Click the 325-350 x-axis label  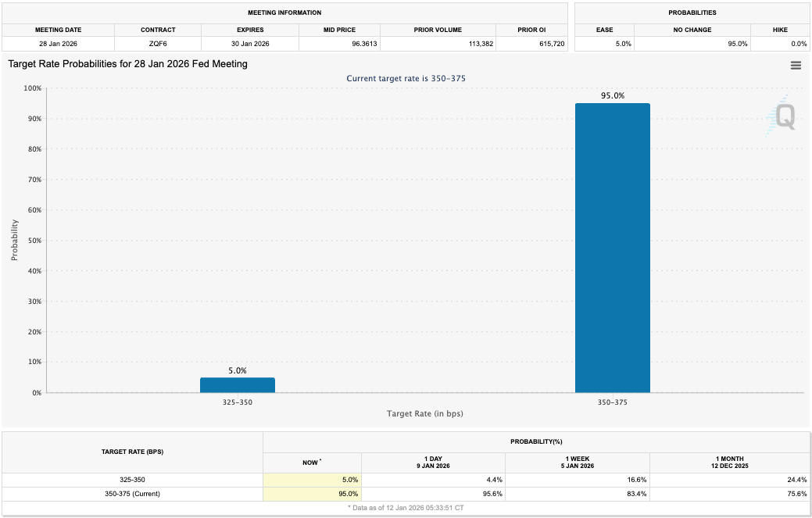pyautogui.click(x=238, y=403)
